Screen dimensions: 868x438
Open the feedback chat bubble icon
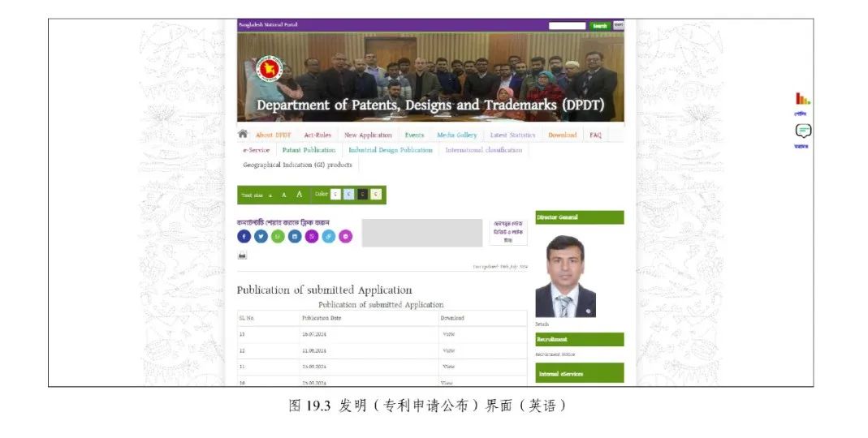point(803,131)
